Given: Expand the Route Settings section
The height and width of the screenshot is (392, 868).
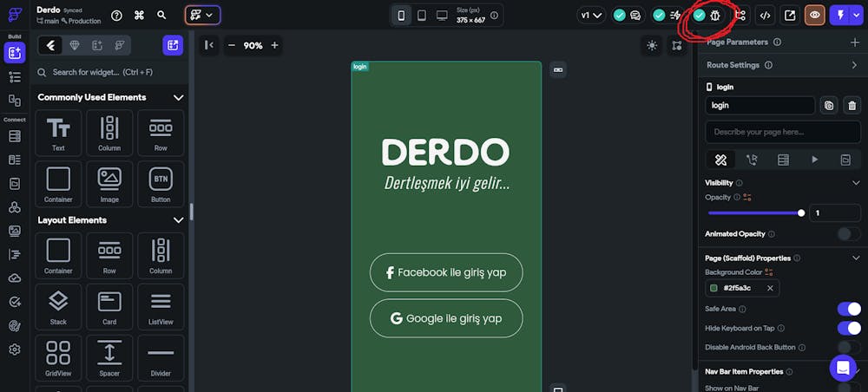Looking at the screenshot, I should (855, 65).
